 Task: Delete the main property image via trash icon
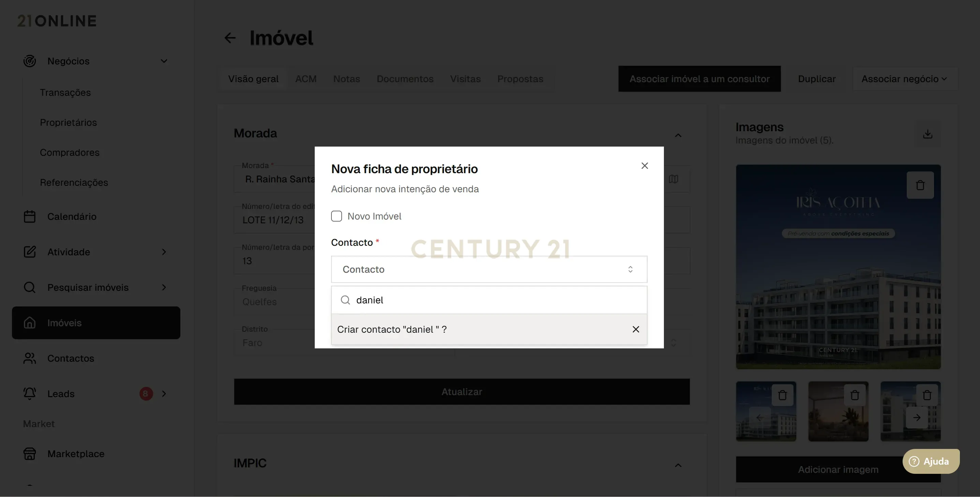920,185
